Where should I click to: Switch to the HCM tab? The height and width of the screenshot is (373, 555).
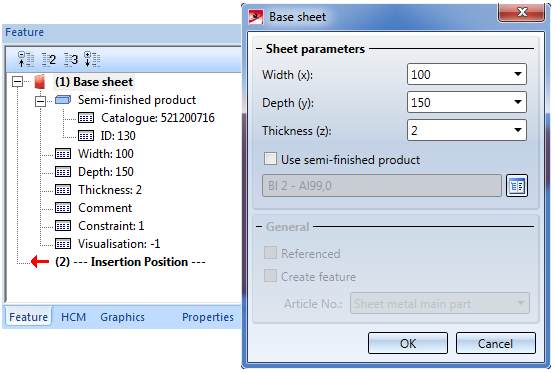(x=73, y=317)
